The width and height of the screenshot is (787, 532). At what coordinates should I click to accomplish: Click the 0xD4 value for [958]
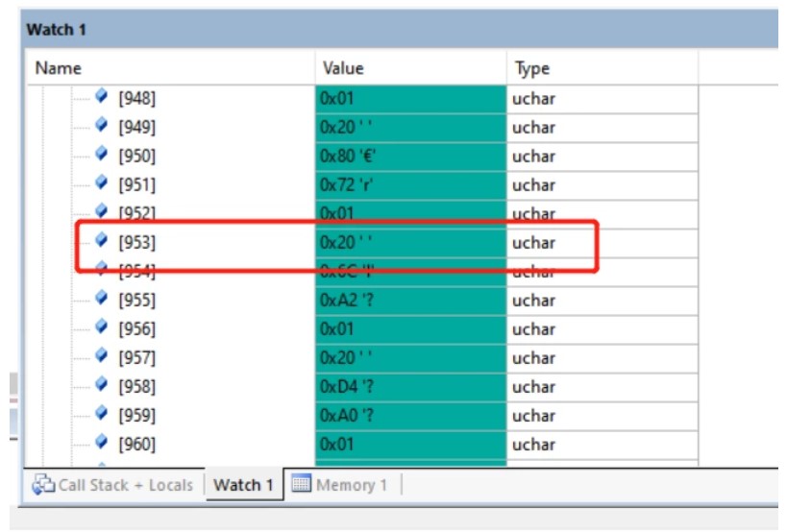[411, 387]
